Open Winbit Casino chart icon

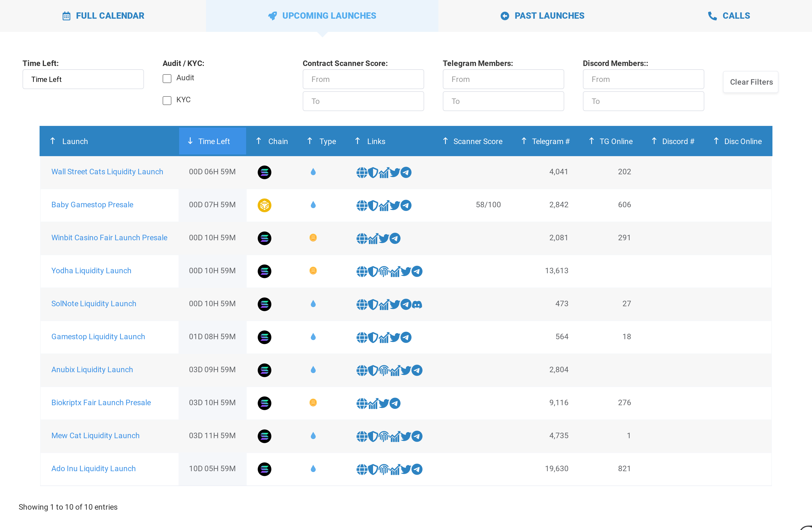click(373, 238)
